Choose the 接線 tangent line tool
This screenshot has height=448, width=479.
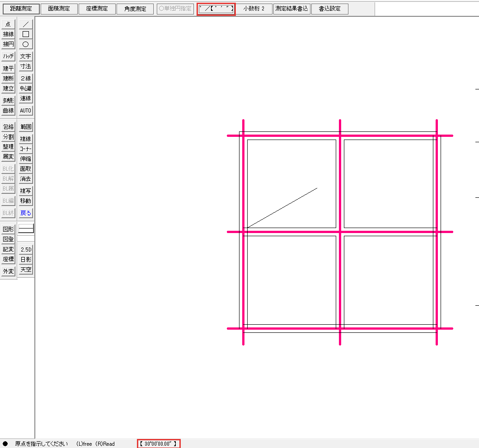point(8,34)
